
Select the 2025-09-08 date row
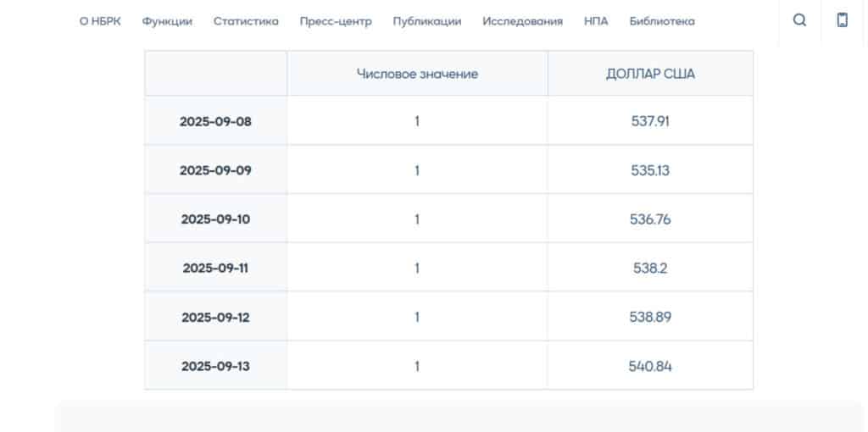pos(449,120)
